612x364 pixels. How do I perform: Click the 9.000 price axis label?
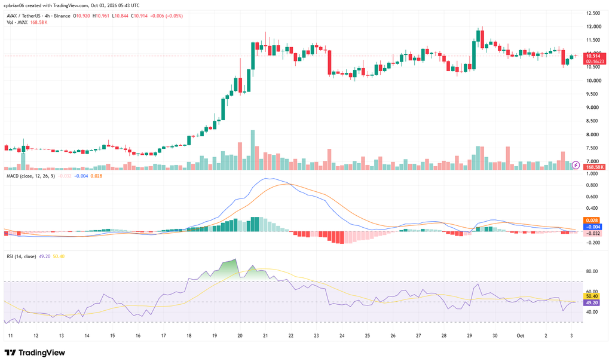(593, 108)
